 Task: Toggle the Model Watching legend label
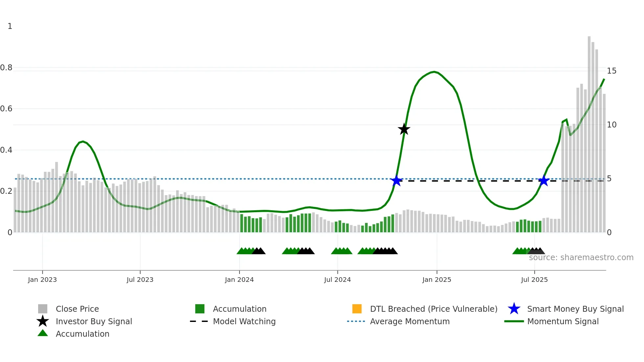tap(244, 321)
